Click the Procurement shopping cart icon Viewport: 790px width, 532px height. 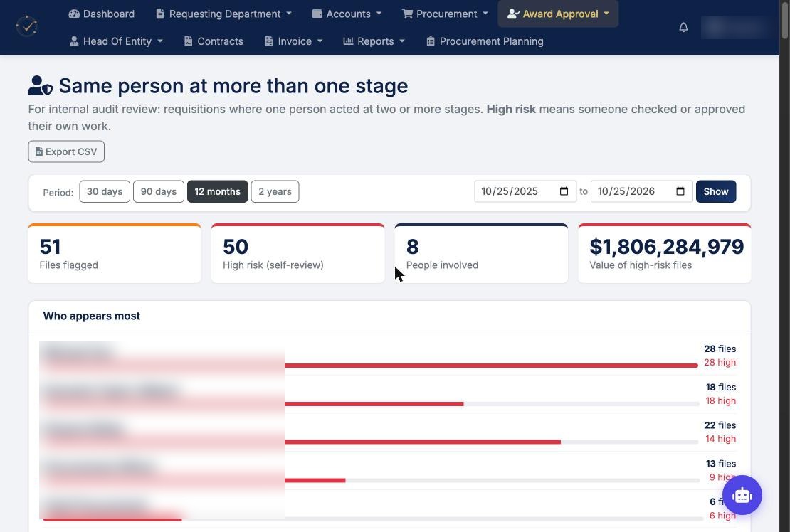click(407, 14)
